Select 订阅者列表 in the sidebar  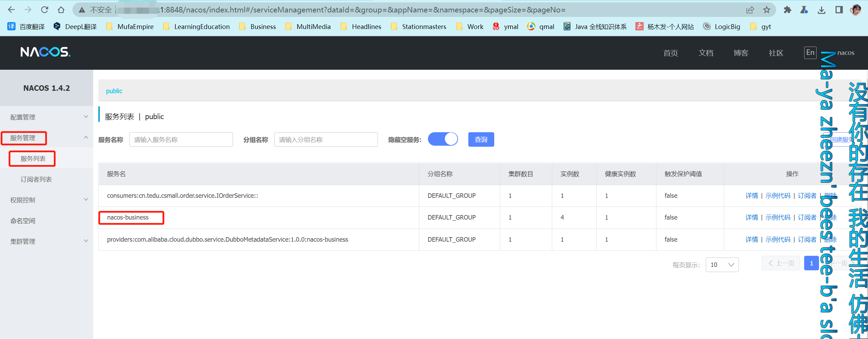point(36,179)
